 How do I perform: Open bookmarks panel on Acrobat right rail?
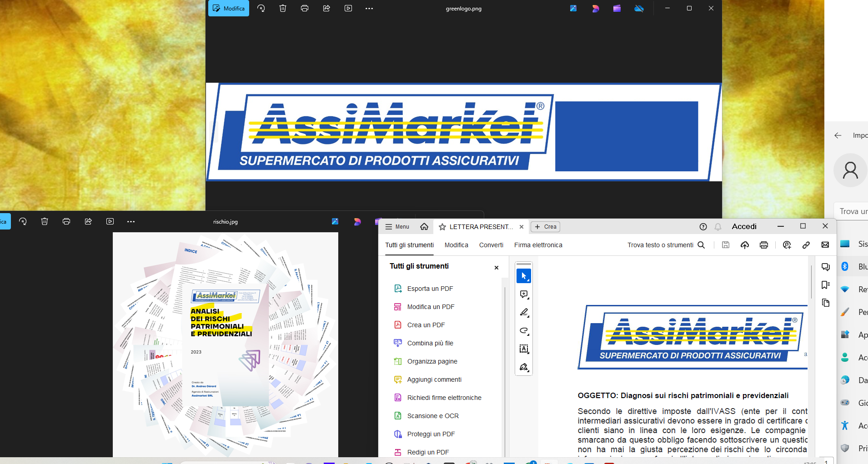click(x=826, y=285)
